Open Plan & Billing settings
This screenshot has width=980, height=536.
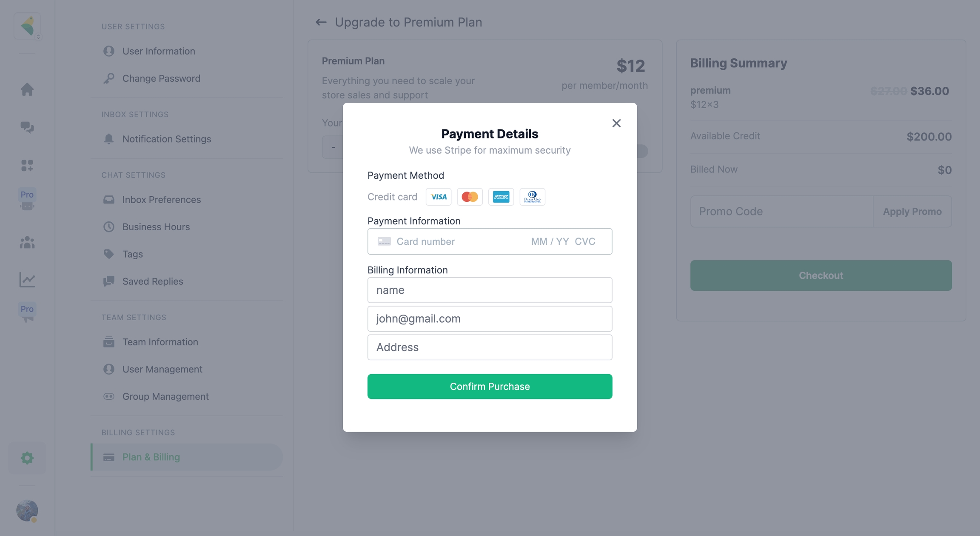pyautogui.click(x=151, y=457)
